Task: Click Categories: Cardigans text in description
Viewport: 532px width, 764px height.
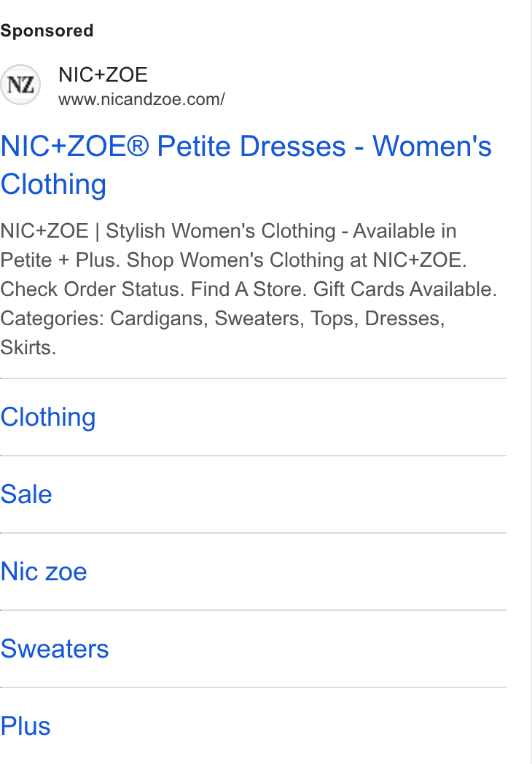Action: click(x=104, y=318)
